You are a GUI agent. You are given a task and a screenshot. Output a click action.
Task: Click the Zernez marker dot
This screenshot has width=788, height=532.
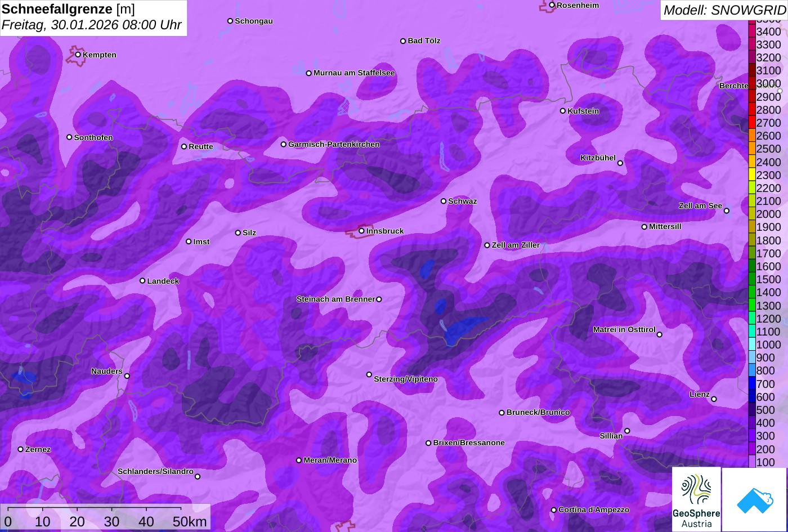tap(21, 449)
